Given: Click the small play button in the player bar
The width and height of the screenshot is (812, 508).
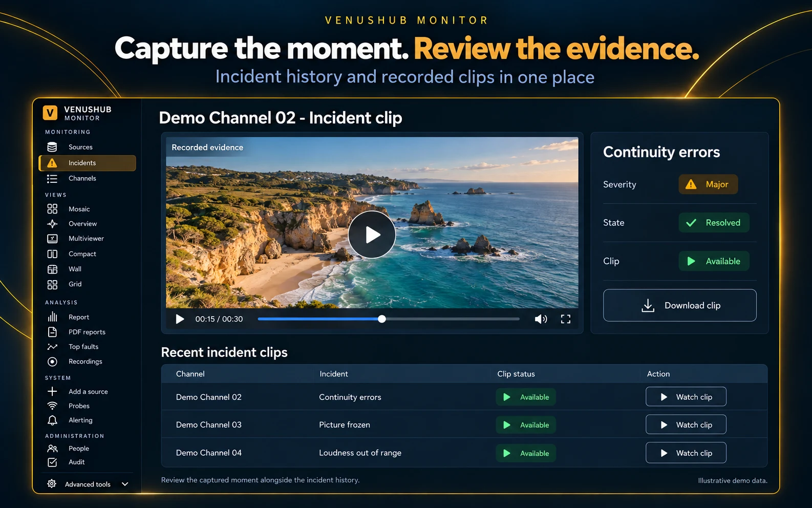Looking at the screenshot, I should [x=180, y=319].
